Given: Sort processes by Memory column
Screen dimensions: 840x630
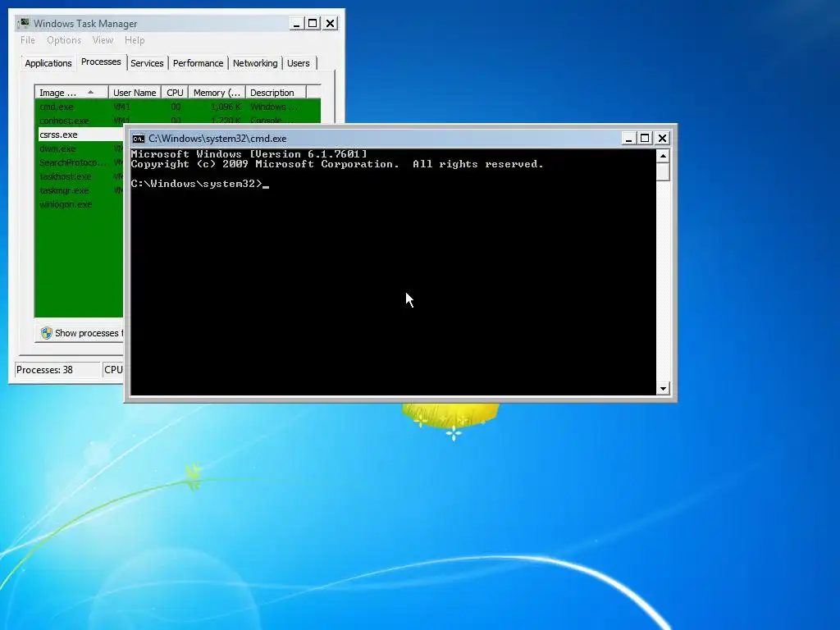Looking at the screenshot, I should pos(217,93).
